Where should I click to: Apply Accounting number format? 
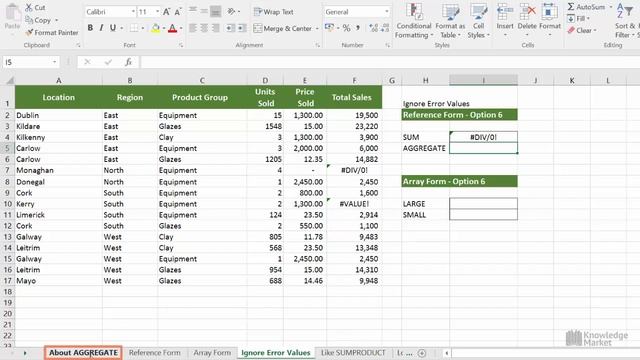329,28
